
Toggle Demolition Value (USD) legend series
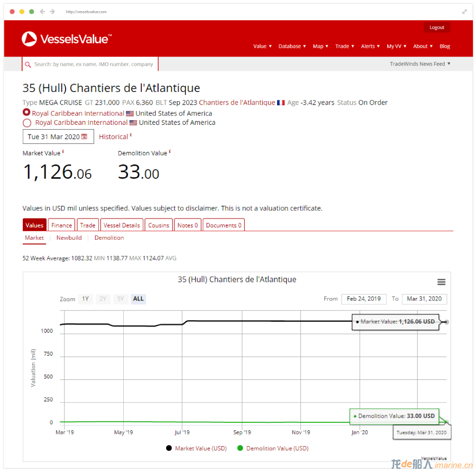click(x=272, y=448)
